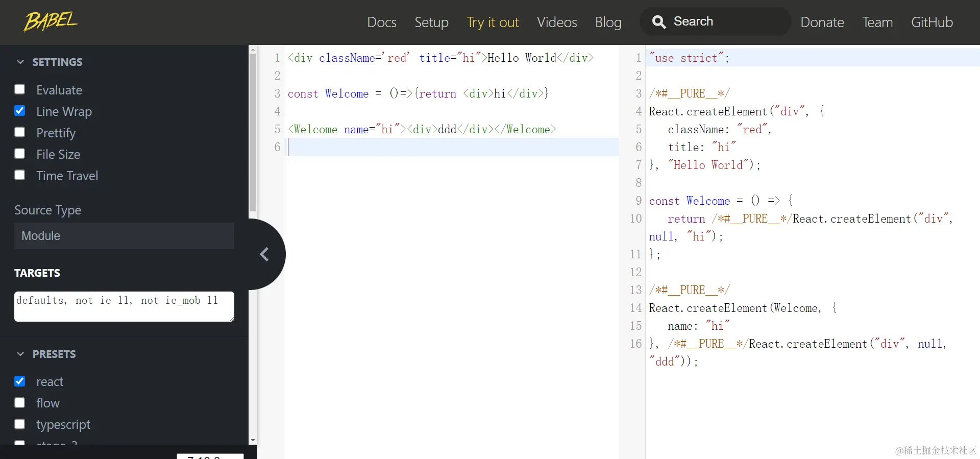Click the output line with "Hello World"

tap(704, 165)
